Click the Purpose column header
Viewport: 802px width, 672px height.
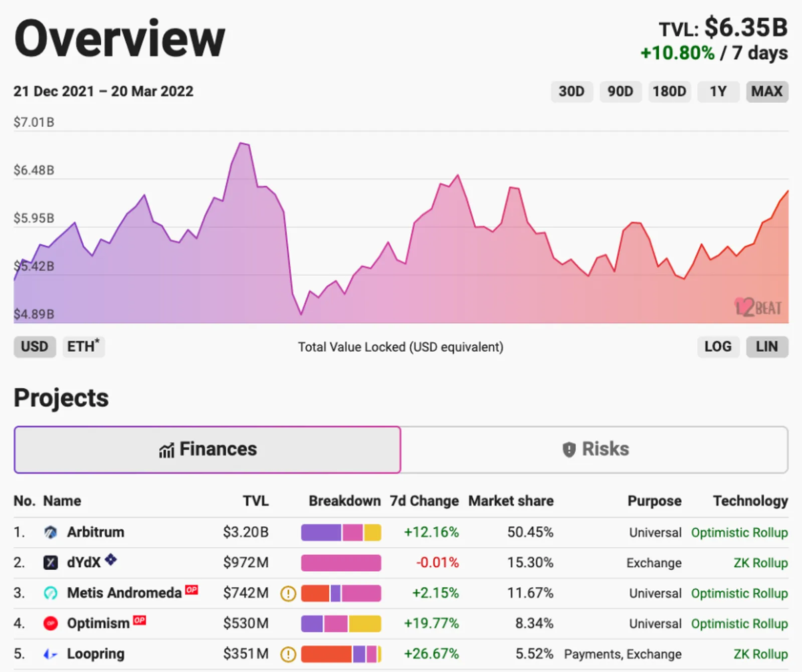click(x=655, y=501)
